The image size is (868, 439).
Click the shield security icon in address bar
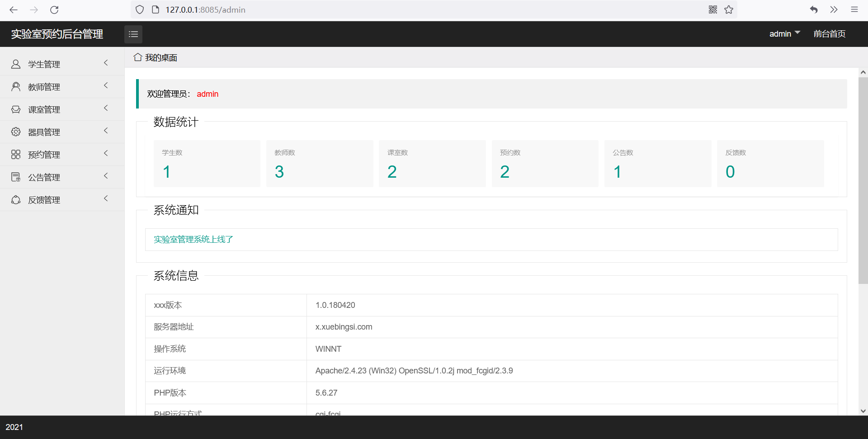point(140,10)
